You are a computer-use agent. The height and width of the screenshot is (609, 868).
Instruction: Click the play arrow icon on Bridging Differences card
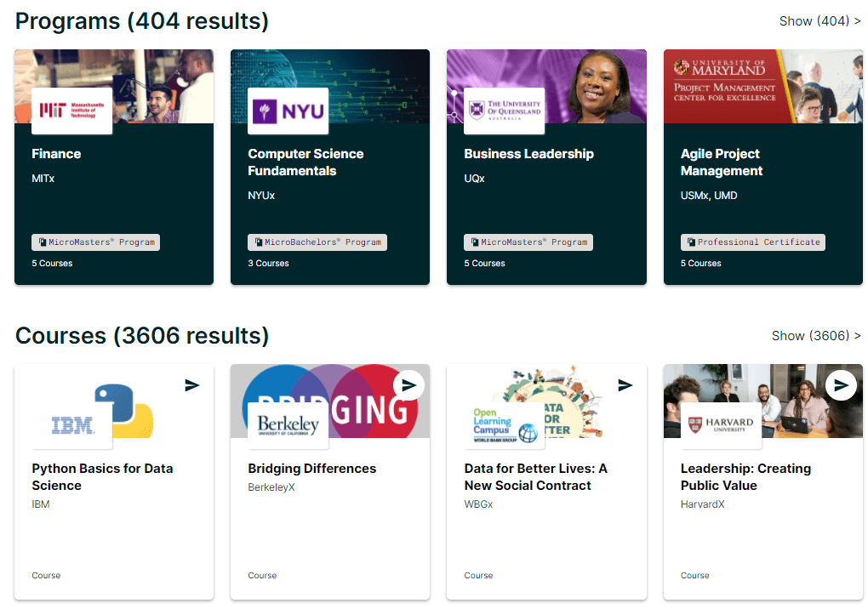click(x=408, y=385)
